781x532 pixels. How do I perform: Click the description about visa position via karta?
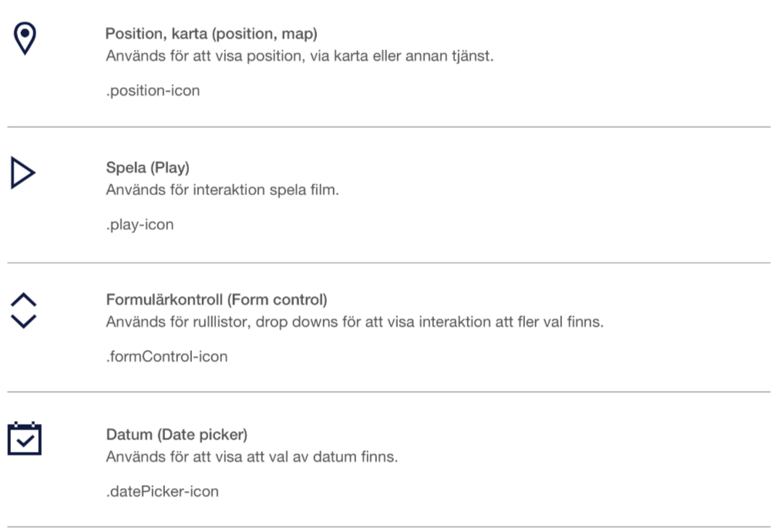[x=300, y=56]
